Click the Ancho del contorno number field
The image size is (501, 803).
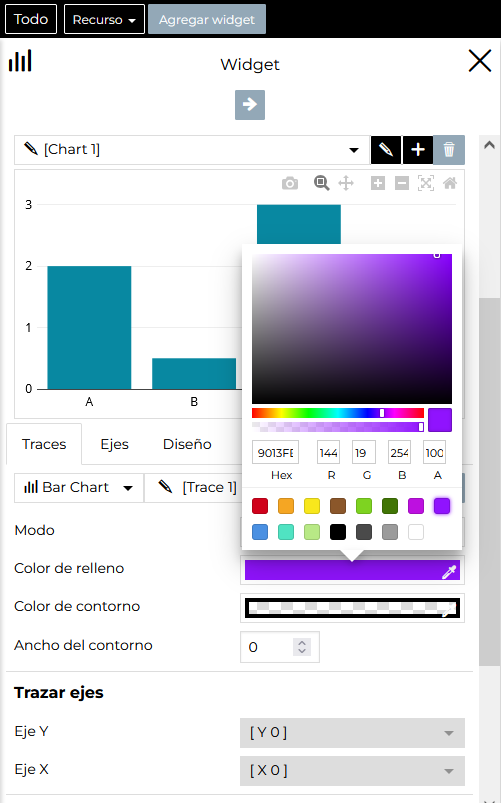tap(280, 647)
